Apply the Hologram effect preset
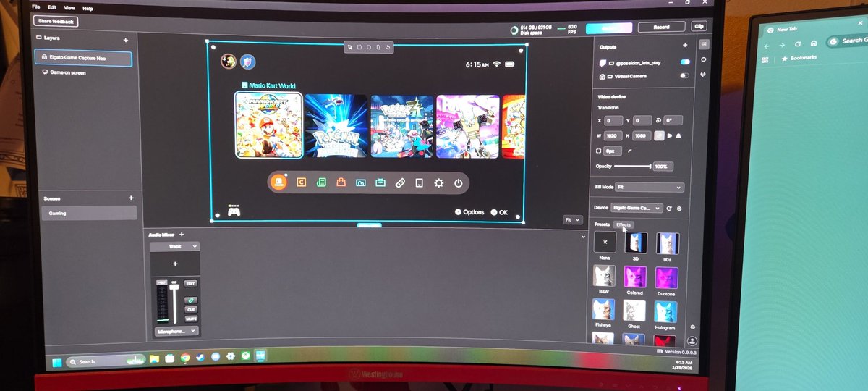 click(665, 314)
